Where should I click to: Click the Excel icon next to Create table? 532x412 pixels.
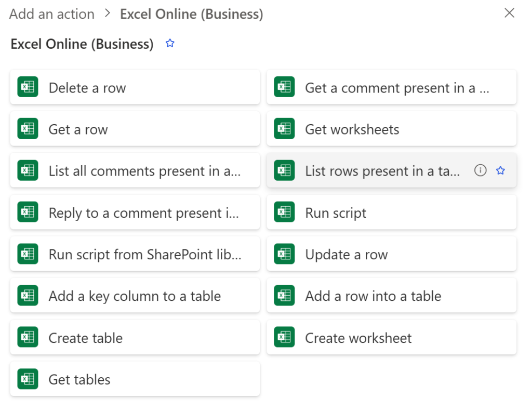[x=28, y=337]
